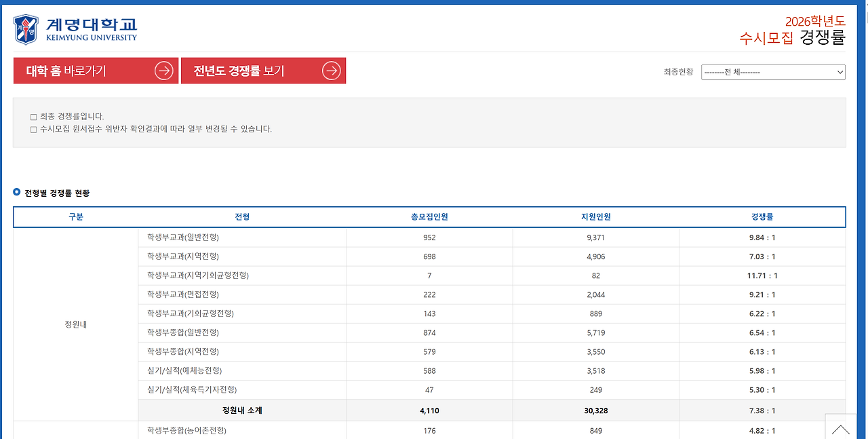
Task: Click the 4.82 : 1 competition ratio
Action: click(x=762, y=431)
